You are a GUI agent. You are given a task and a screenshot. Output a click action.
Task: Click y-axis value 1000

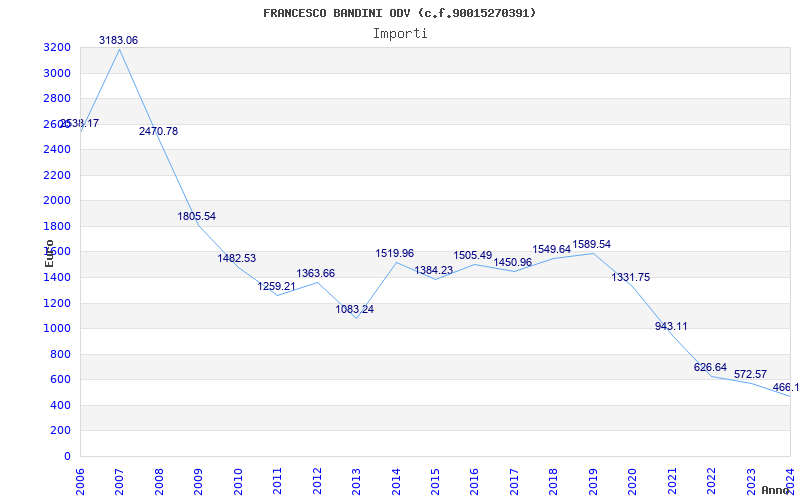coord(57,329)
